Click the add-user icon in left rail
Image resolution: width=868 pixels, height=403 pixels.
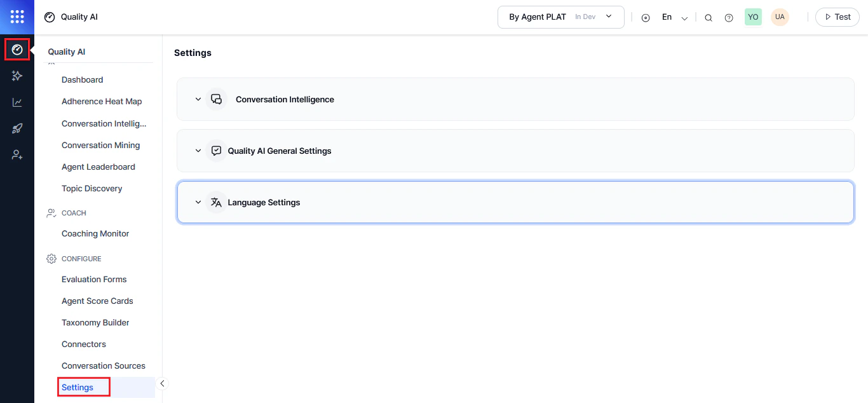click(x=17, y=154)
